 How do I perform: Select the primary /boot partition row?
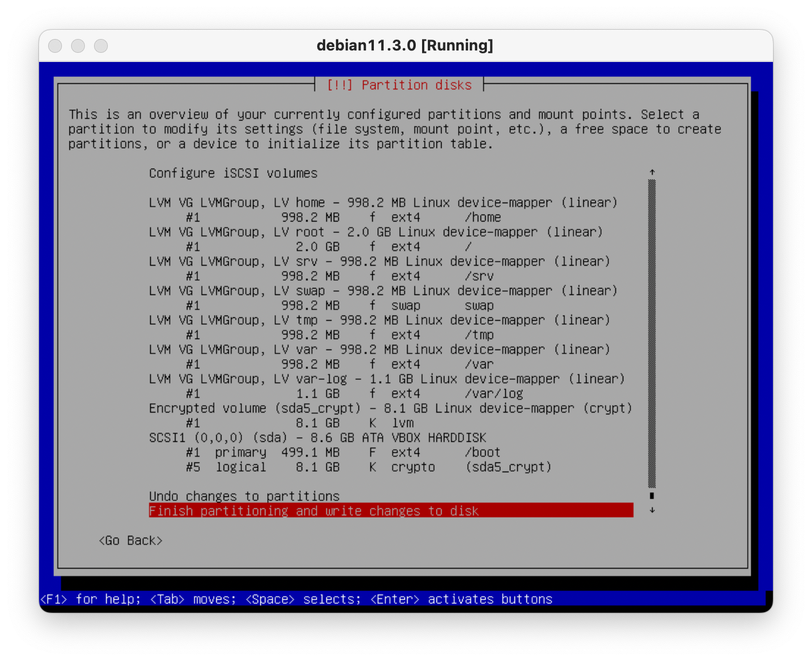tap(343, 452)
